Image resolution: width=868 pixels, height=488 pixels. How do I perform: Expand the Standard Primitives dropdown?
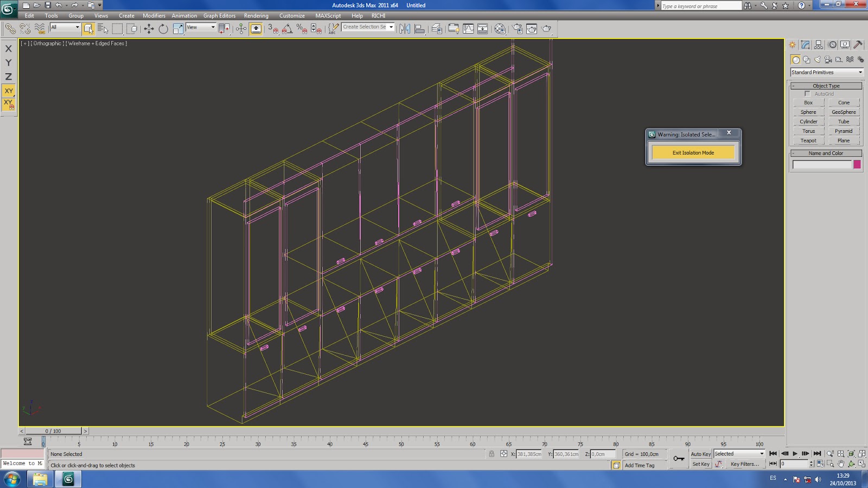tap(826, 72)
